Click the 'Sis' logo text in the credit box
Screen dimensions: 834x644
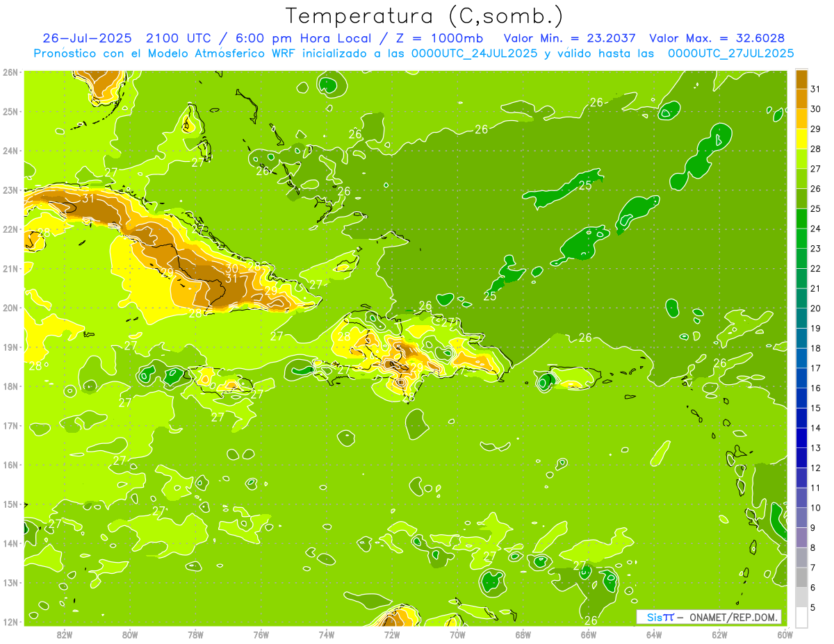click(x=655, y=617)
